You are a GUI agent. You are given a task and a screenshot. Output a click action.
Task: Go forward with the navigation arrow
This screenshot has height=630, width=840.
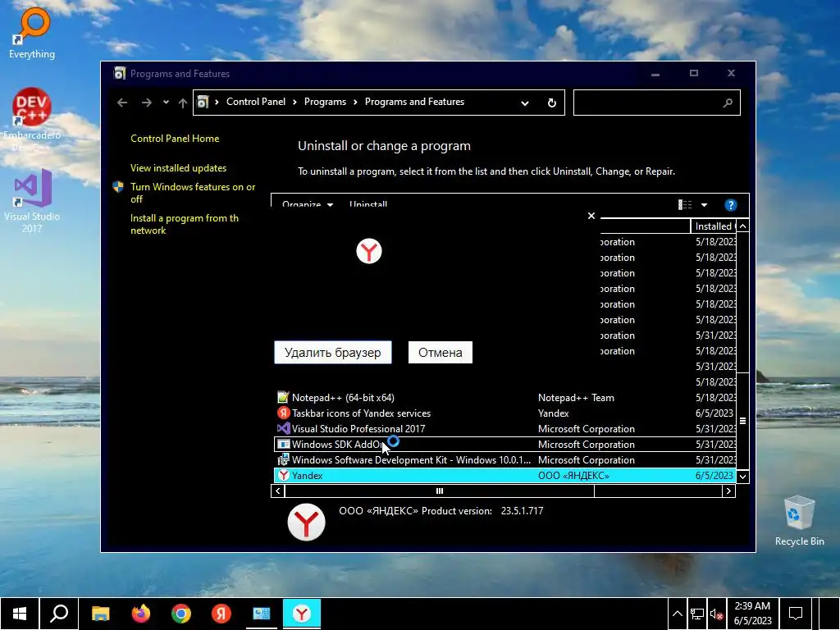pyautogui.click(x=146, y=103)
